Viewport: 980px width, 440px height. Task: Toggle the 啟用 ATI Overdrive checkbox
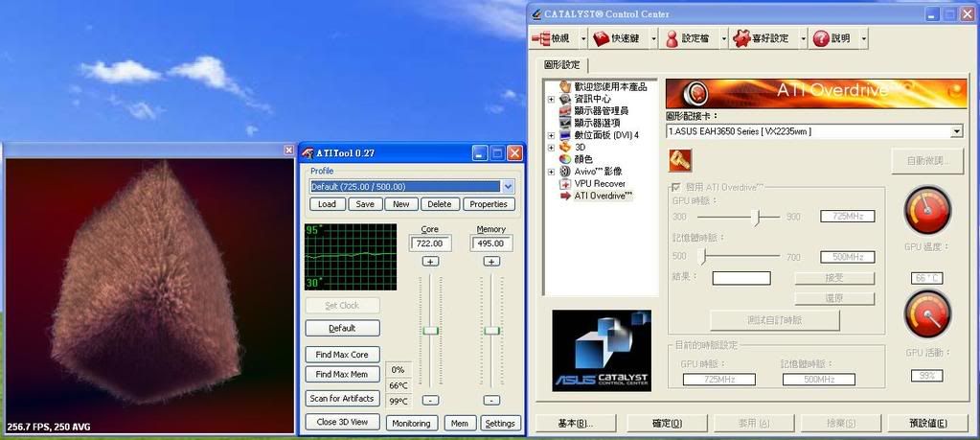tap(675, 187)
